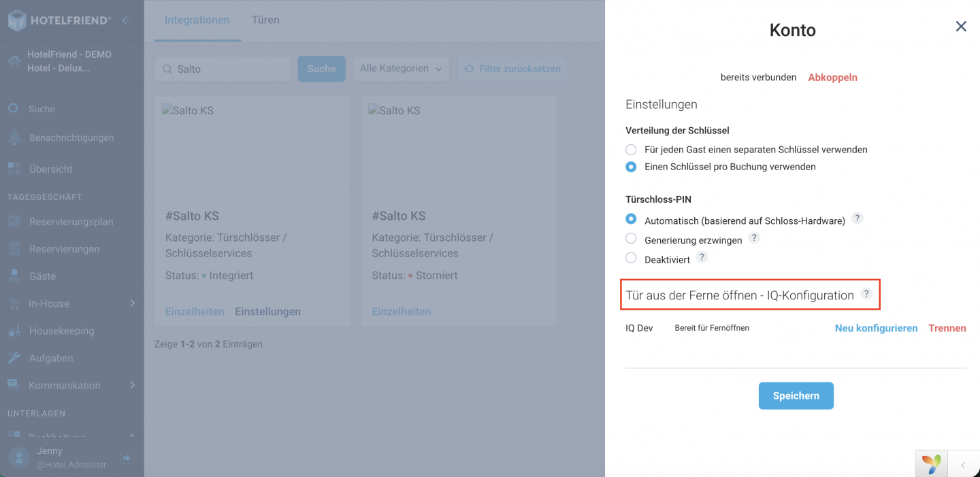Image resolution: width=980 pixels, height=477 pixels.
Task: Open Reservierungsplan in sidebar
Action: 71,222
